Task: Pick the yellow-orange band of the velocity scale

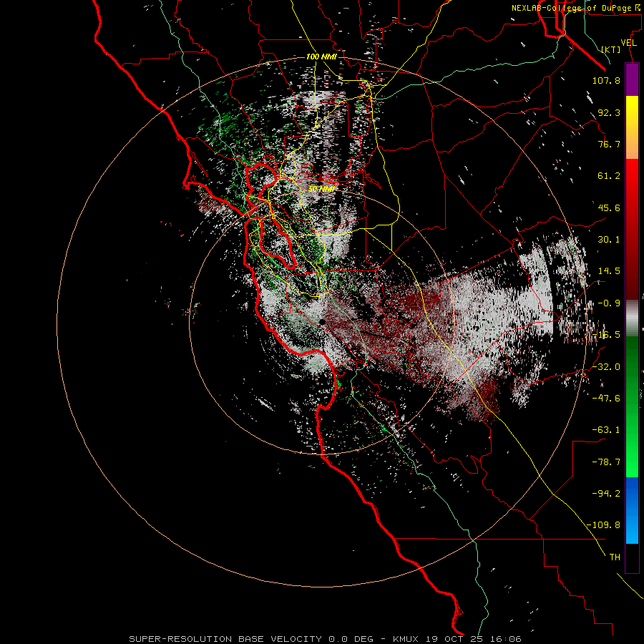Action: tap(632, 127)
